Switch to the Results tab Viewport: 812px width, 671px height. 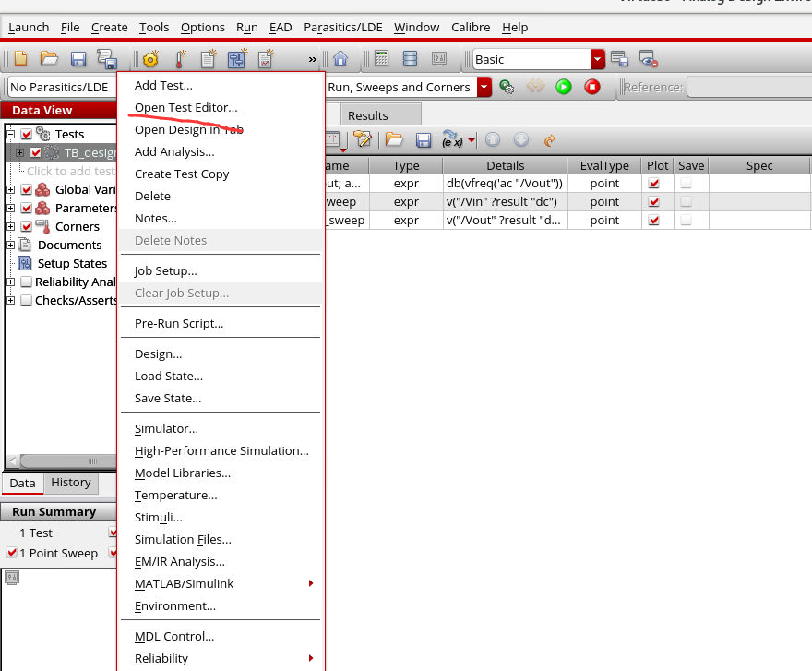pos(381,115)
